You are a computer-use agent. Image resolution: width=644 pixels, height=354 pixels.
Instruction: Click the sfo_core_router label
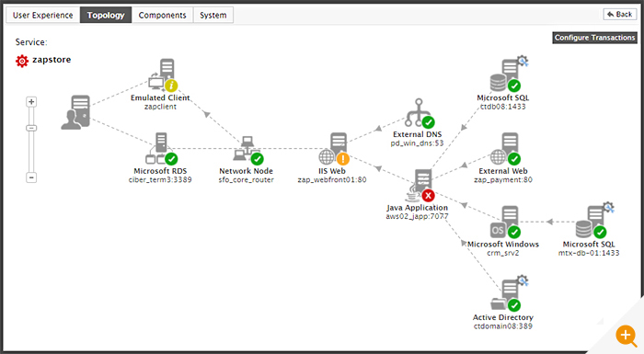(246, 180)
